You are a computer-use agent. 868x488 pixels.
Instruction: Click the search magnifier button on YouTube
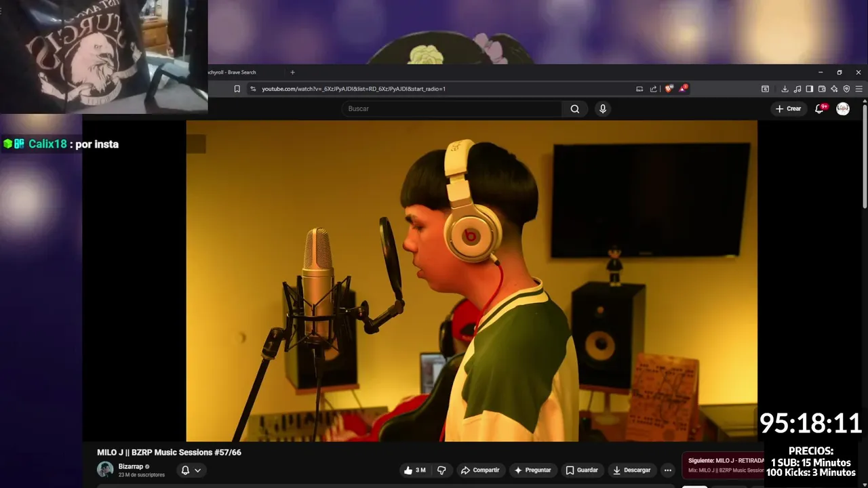pyautogui.click(x=575, y=108)
